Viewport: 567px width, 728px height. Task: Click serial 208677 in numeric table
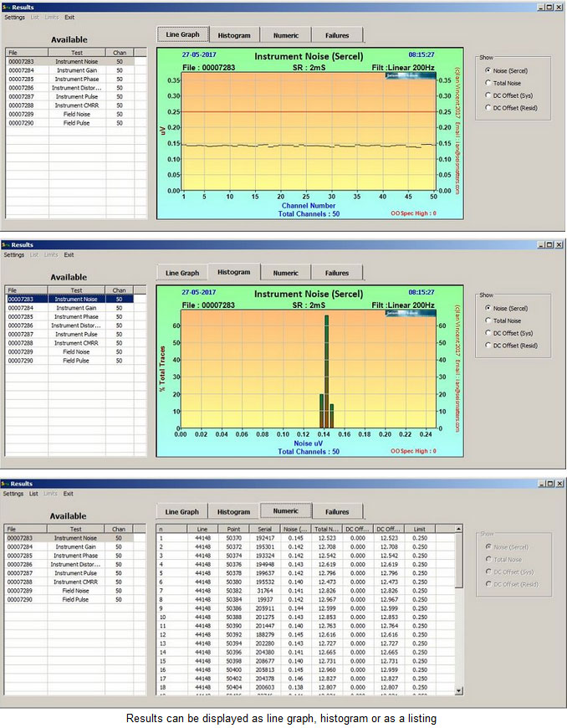(x=265, y=661)
